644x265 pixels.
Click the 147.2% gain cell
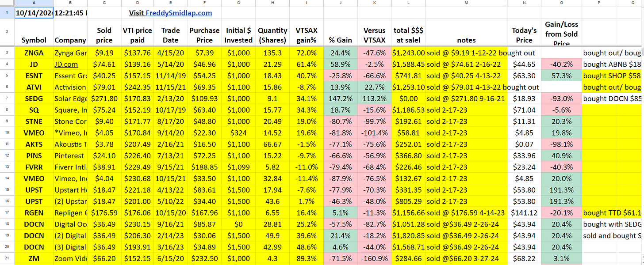tap(340, 98)
